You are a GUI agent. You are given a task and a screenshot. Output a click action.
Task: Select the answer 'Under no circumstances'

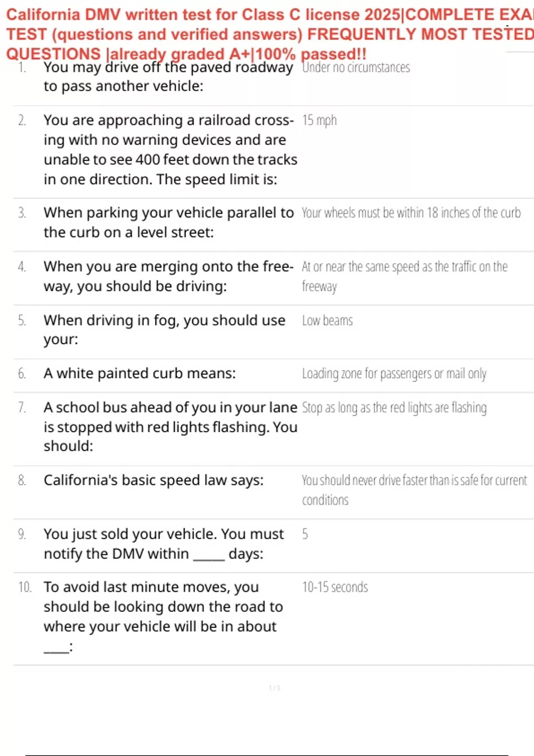pyautogui.click(x=356, y=68)
